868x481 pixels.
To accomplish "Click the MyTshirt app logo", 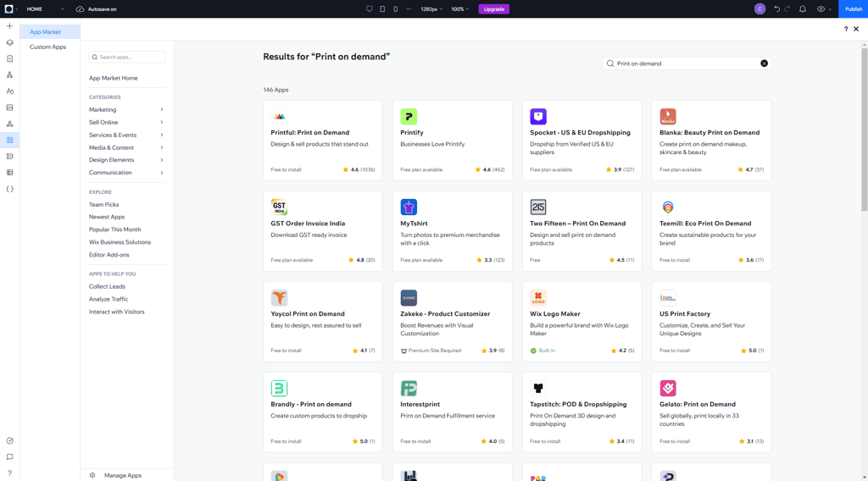I will [409, 207].
